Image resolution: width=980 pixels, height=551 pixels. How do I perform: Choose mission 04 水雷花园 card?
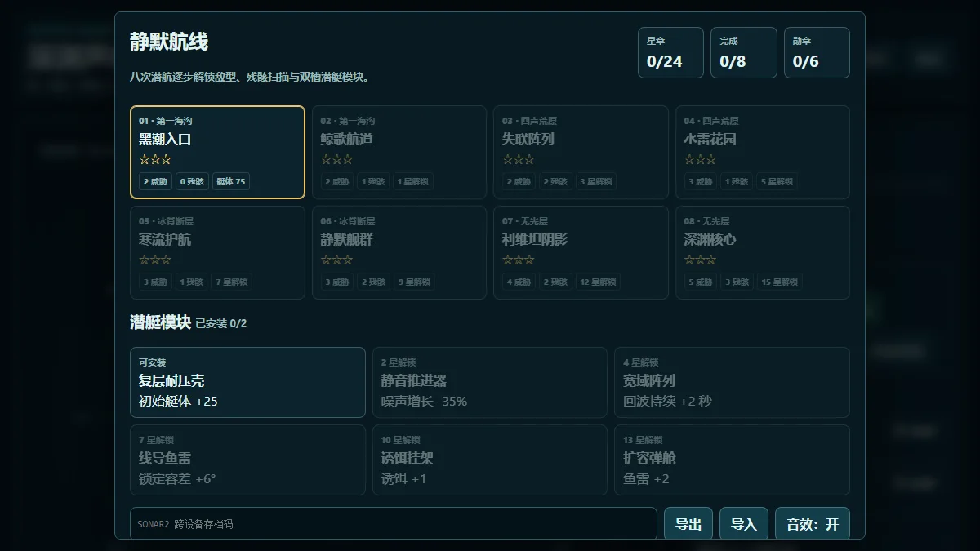763,152
